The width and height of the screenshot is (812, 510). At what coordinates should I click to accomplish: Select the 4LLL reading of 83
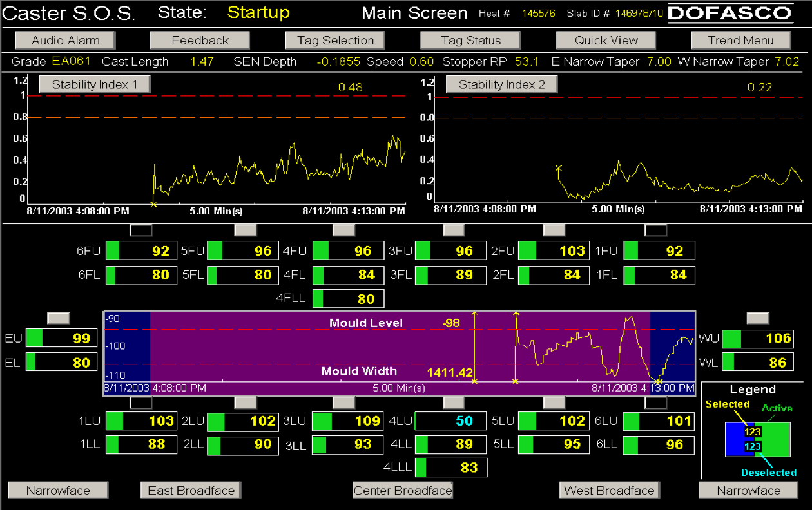coord(451,467)
